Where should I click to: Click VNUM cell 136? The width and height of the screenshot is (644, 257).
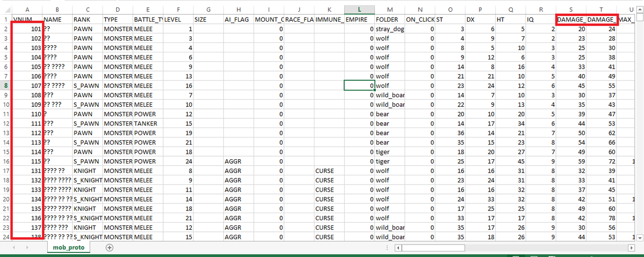(x=27, y=218)
